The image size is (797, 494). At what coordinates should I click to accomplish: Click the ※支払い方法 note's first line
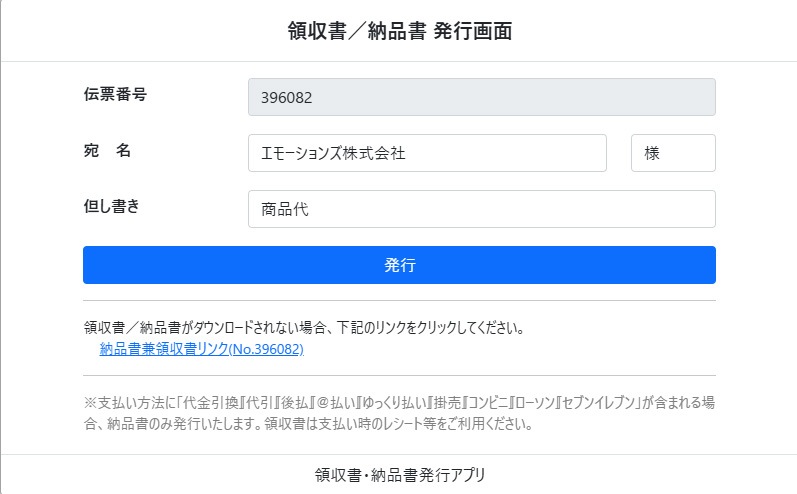(399, 402)
